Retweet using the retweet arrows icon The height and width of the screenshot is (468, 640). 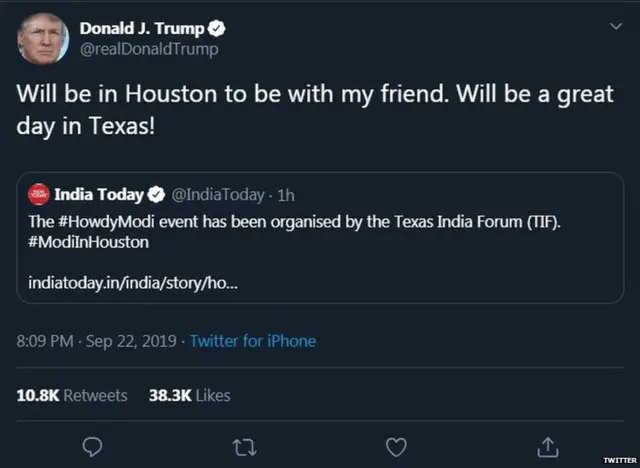[x=243, y=444]
